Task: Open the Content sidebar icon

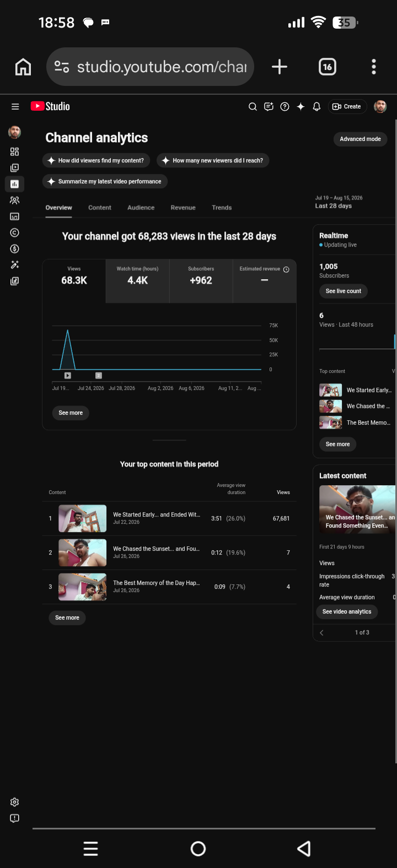Action: click(x=14, y=168)
